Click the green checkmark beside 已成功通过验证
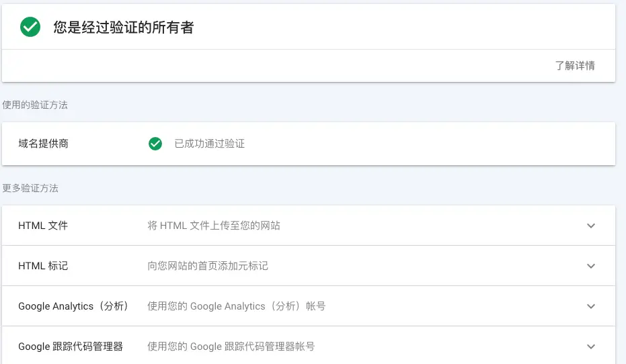 155,144
